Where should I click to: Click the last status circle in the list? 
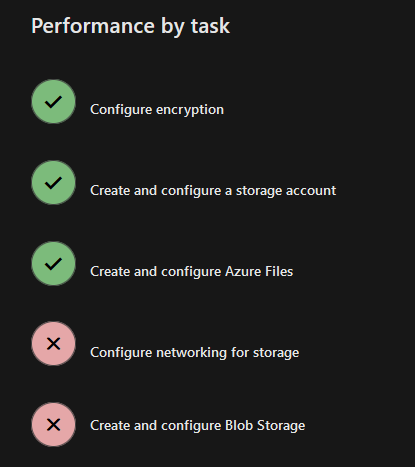pos(53,425)
